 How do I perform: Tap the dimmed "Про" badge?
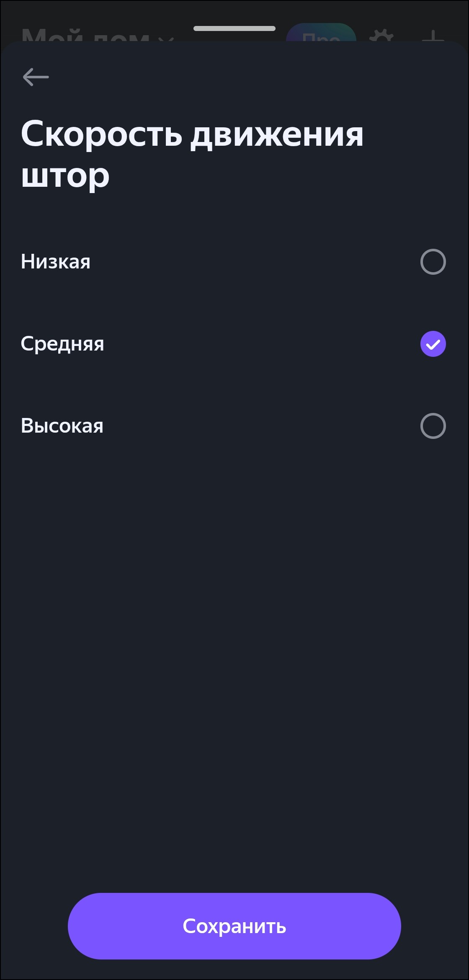[321, 34]
